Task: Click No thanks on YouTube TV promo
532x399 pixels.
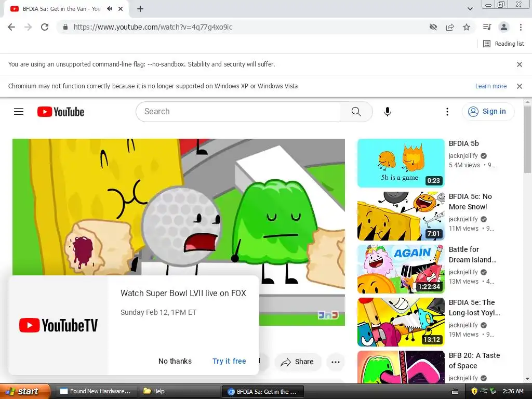Action: (175, 361)
